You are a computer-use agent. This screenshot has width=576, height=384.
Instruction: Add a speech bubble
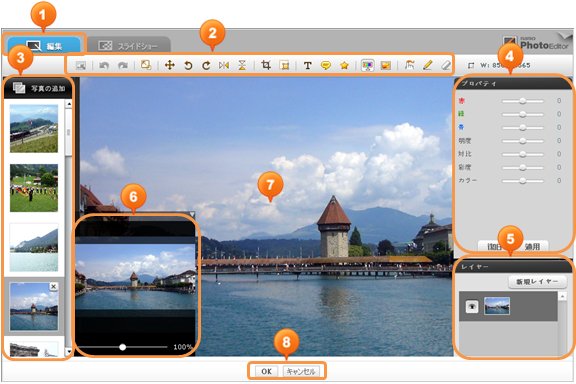325,65
